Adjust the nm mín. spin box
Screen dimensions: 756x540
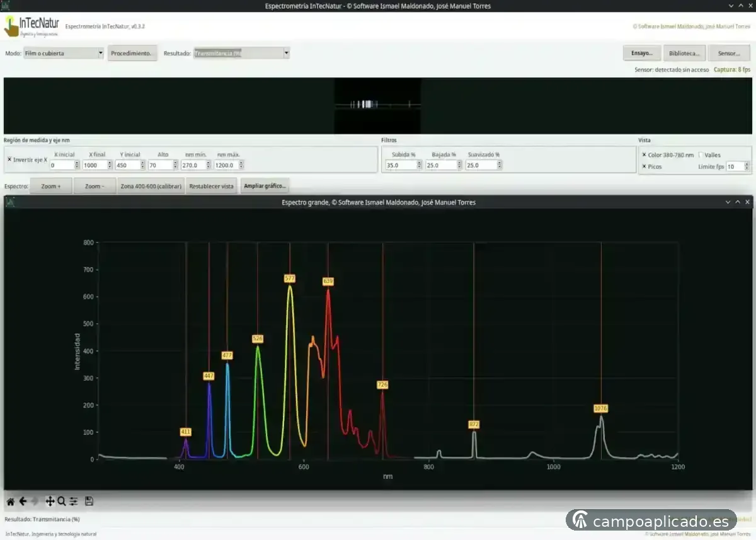point(196,165)
